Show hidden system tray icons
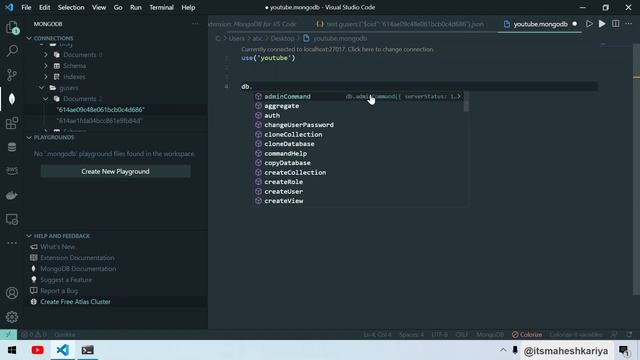This screenshot has width=640, height=360. [x=503, y=350]
